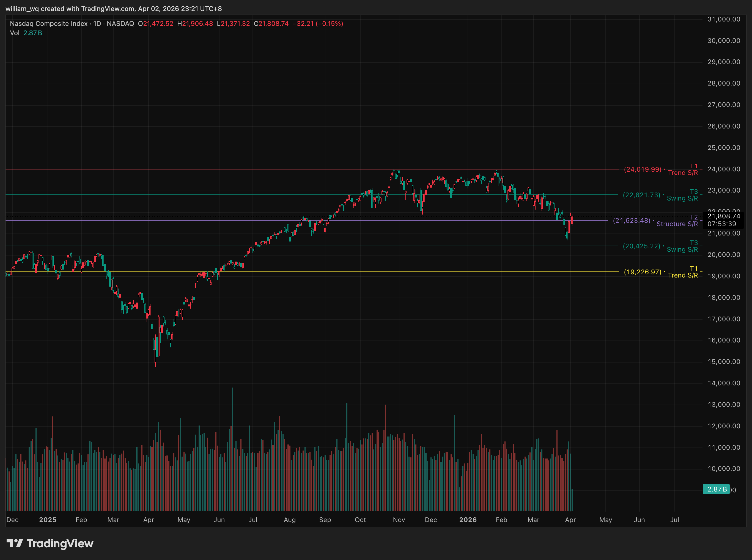Click the high value H21,906.48
This screenshot has width=752, height=560.
pos(195,24)
